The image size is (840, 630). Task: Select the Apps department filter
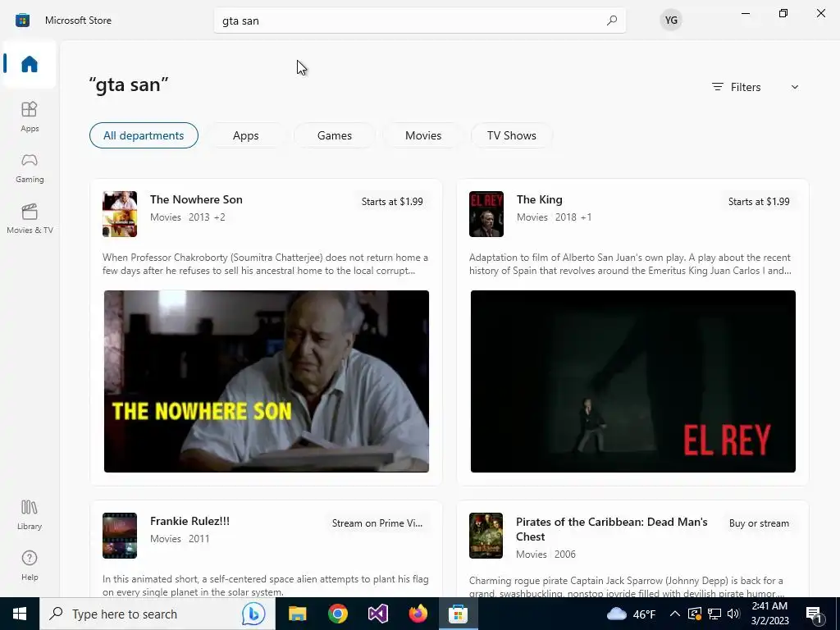246,135
